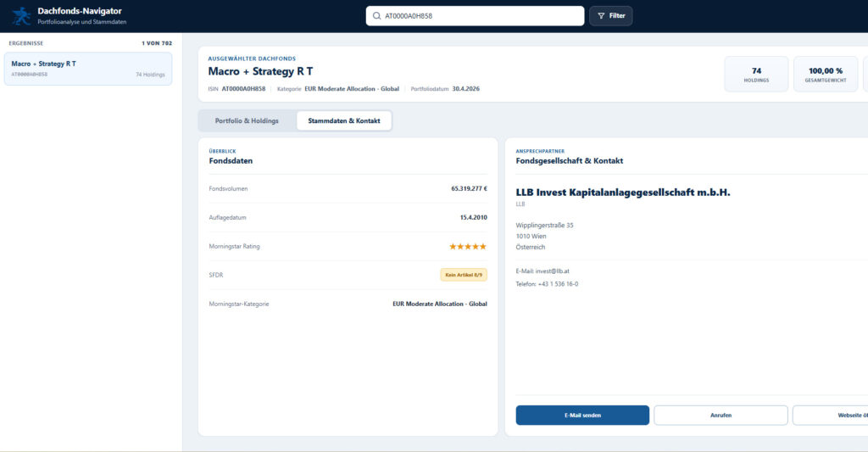The height and width of the screenshot is (452, 868).
Task: Click the 1 VON 702 results counter
Action: point(157,43)
